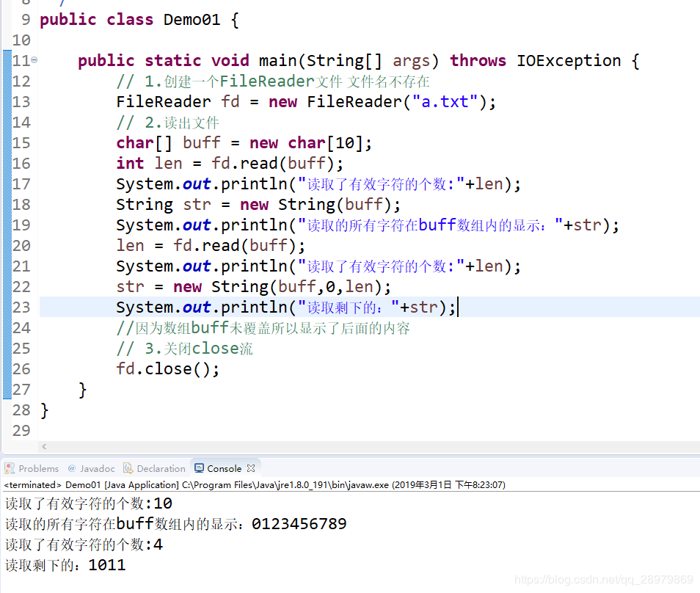Collapse the main method fold marker

click(x=34, y=60)
